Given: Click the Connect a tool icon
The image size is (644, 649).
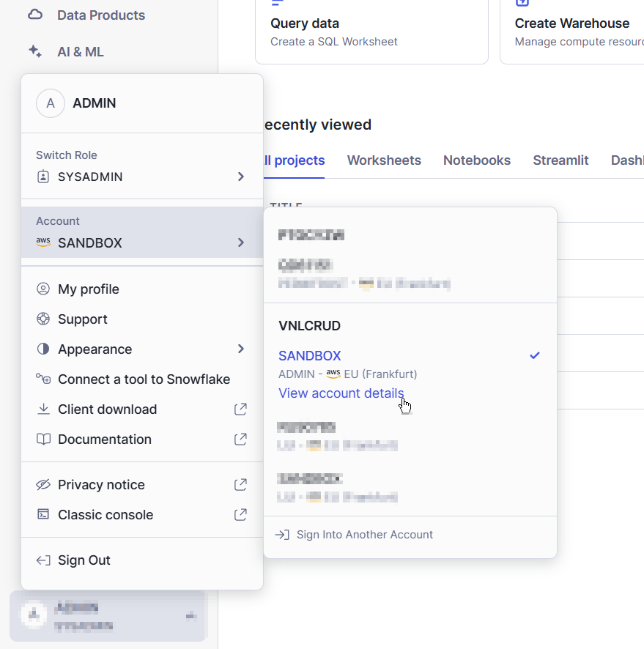Looking at the screenshot, I should [43, 379].
